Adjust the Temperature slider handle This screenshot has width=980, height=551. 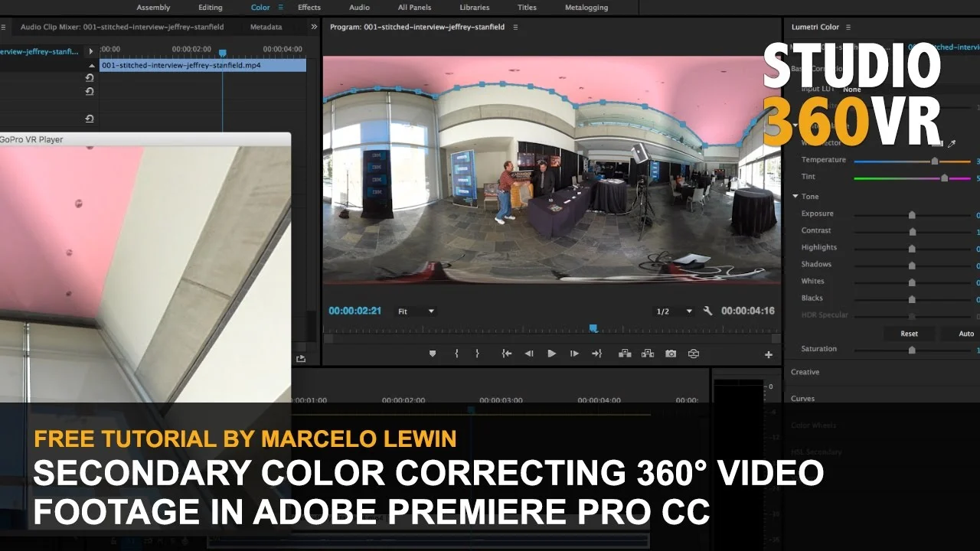[935, 161]
